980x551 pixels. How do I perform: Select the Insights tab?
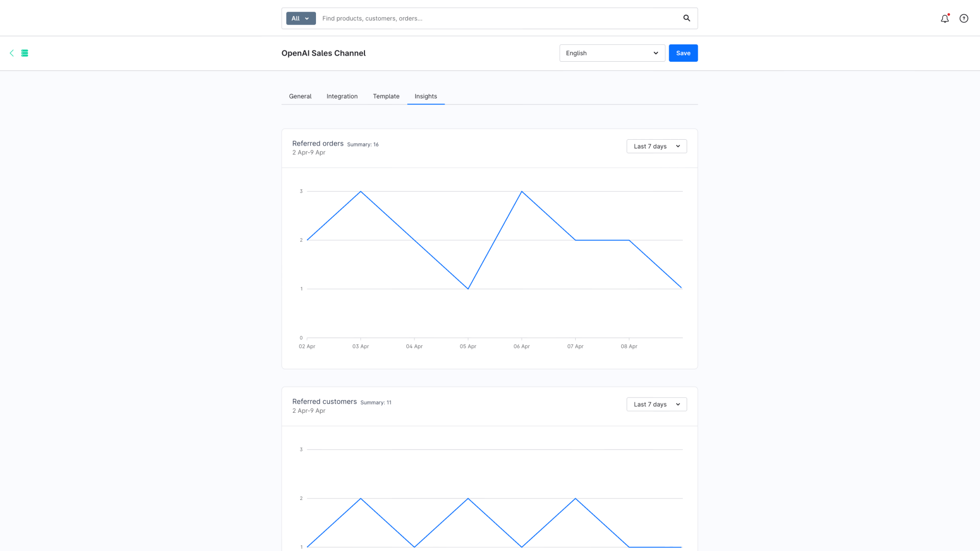coord(426,96)
